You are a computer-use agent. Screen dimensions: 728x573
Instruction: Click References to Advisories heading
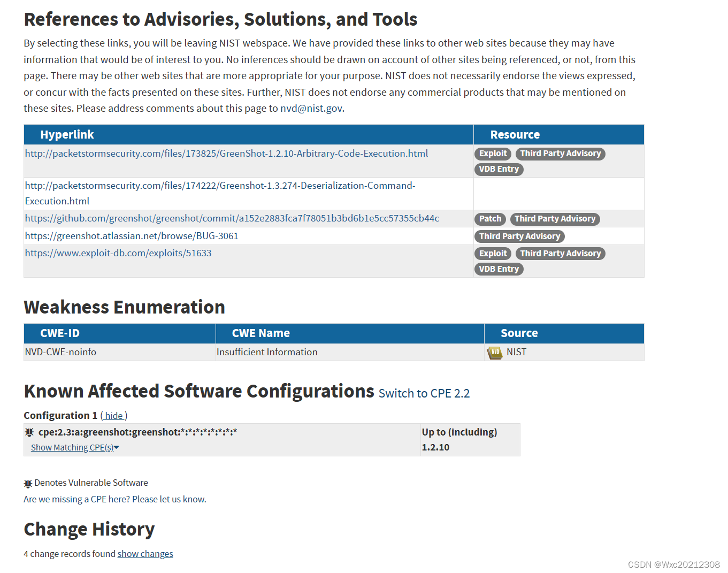point(220,19)
